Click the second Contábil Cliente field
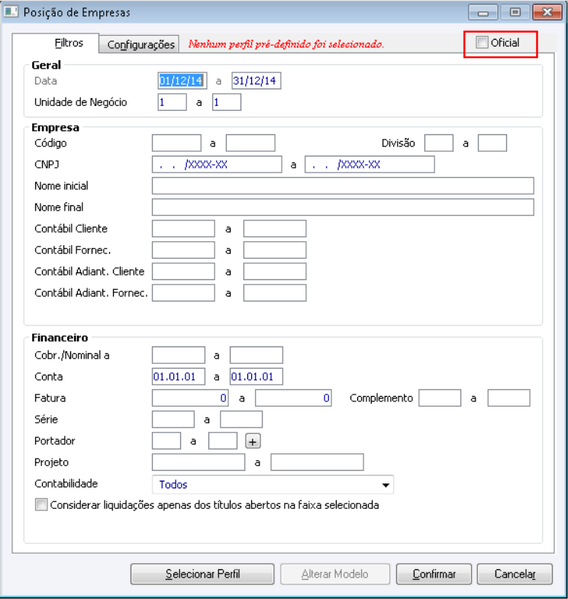Image resolution: width=568 pixels, height=599 pixels. [x=275, y=228]
